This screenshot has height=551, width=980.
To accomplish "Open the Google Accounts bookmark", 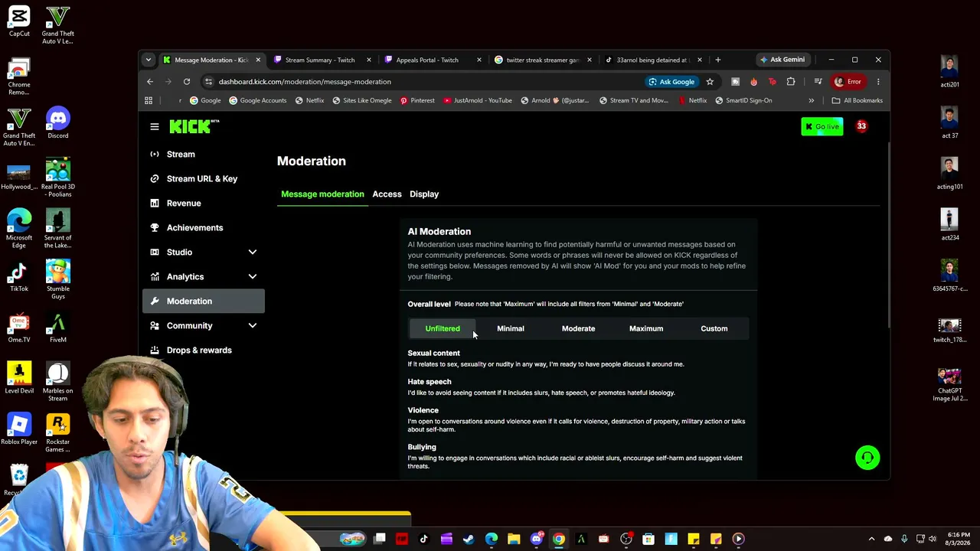I will pos(258,100).
